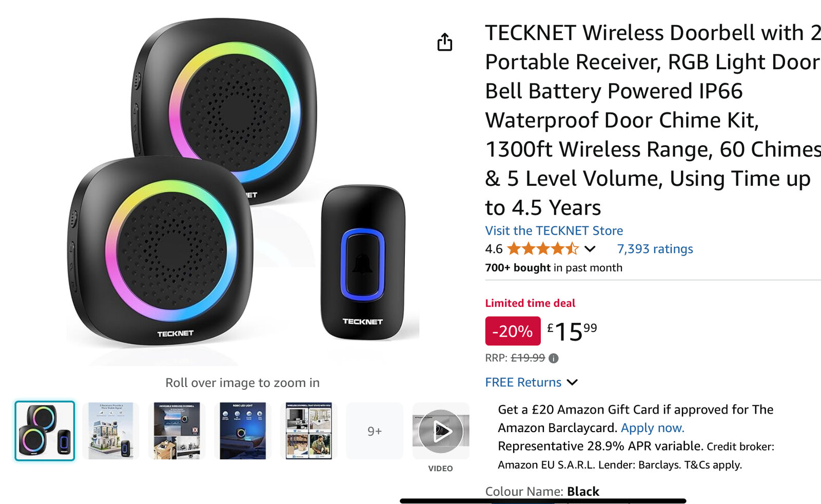Select the first doorbell product thumbnail
The image size is (821, 504).
point(45,431)
